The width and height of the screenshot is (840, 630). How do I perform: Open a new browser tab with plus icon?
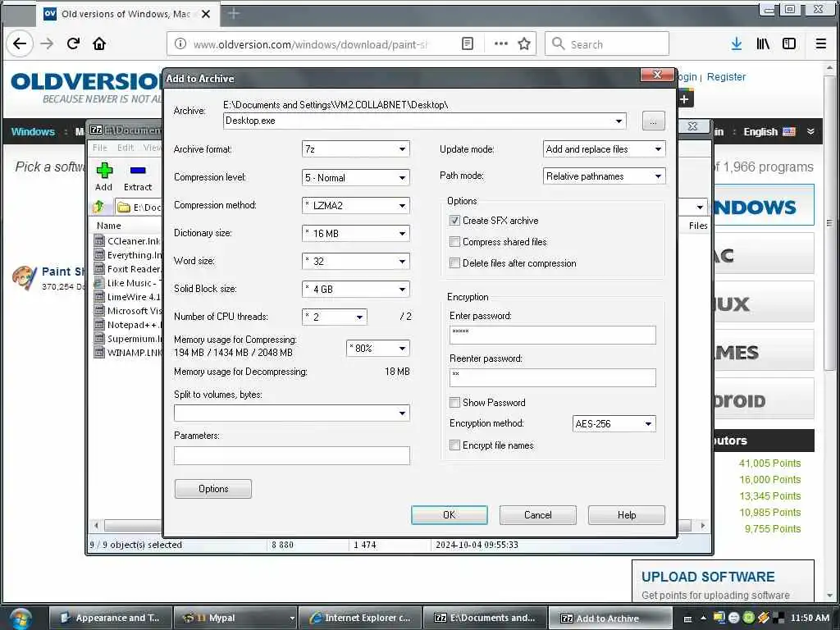coord(234,13)
